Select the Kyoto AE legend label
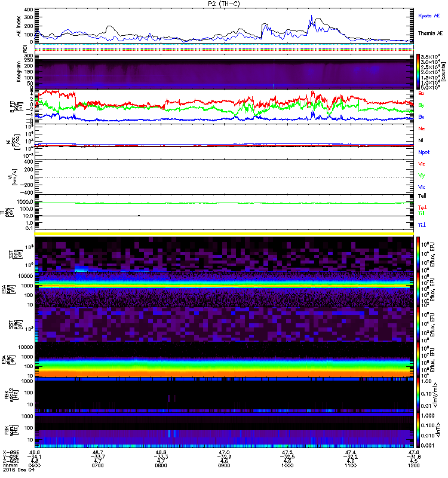This screenshot has height=478, width=448. click(x=429, y=16)
